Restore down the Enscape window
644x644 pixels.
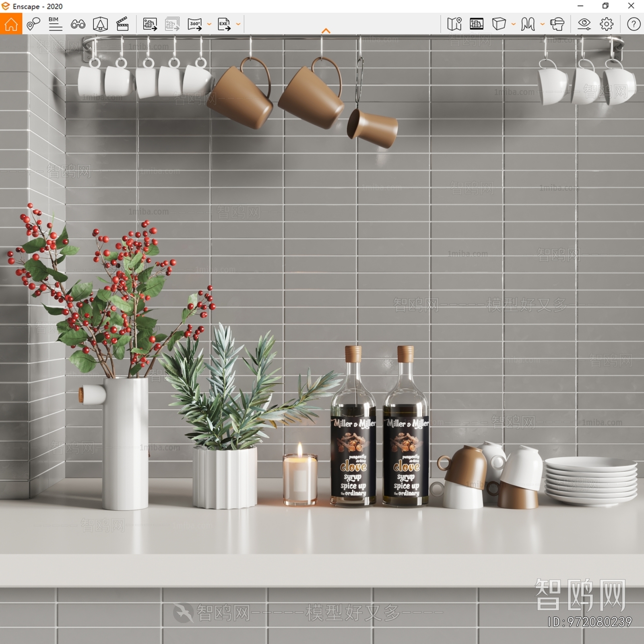point(605,6)
